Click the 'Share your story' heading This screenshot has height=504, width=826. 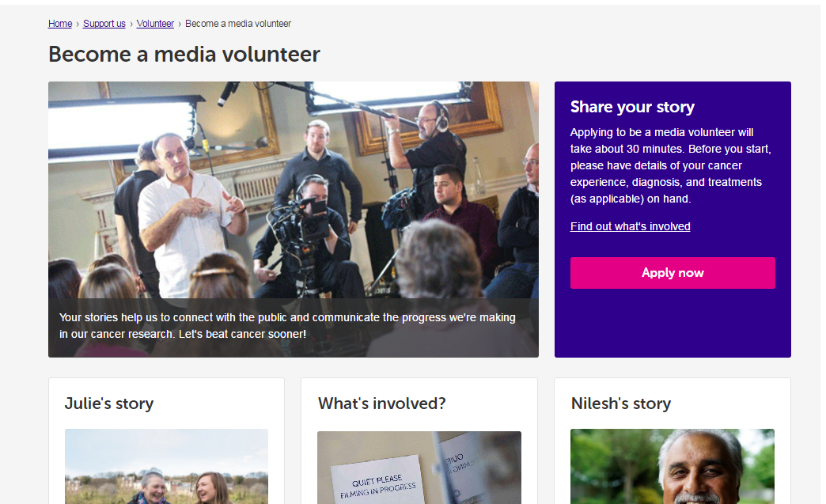632,107
